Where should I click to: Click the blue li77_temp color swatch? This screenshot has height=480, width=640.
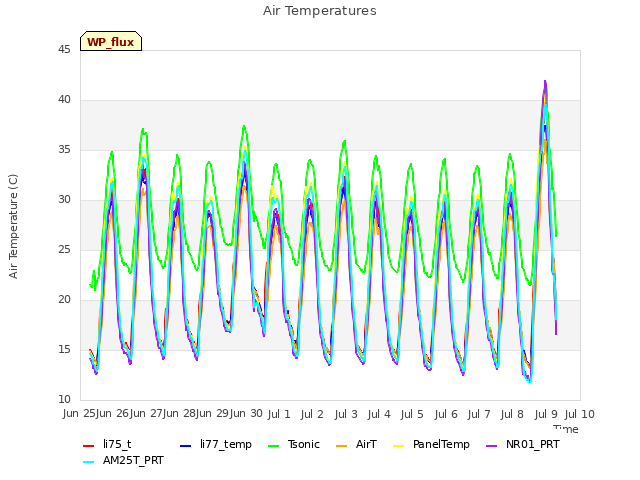pos(186,445)
